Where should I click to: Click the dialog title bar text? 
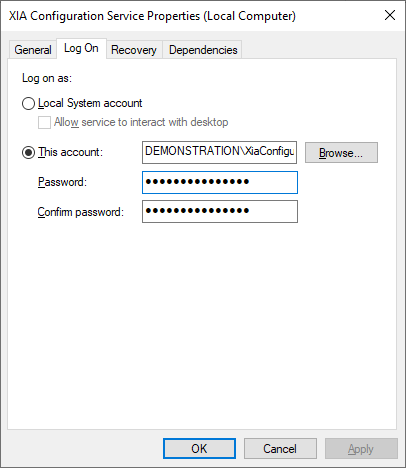[152, 16]
